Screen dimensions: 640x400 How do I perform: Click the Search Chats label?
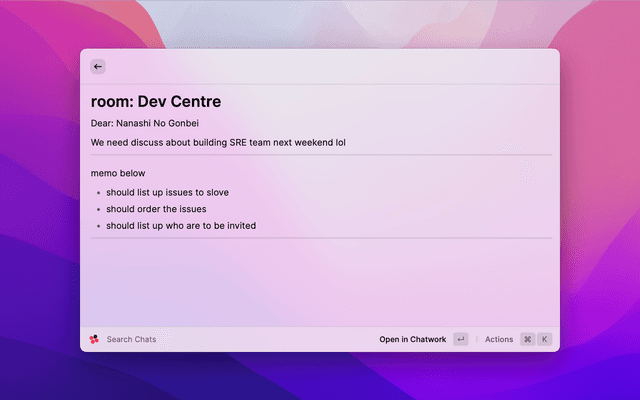click(131, 339)
